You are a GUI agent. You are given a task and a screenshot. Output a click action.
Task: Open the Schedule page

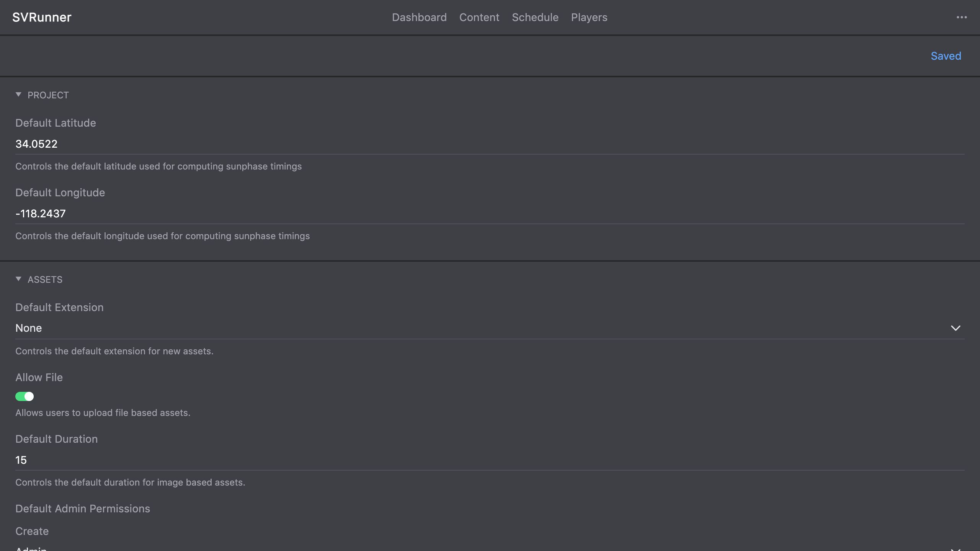click(535, 17)
